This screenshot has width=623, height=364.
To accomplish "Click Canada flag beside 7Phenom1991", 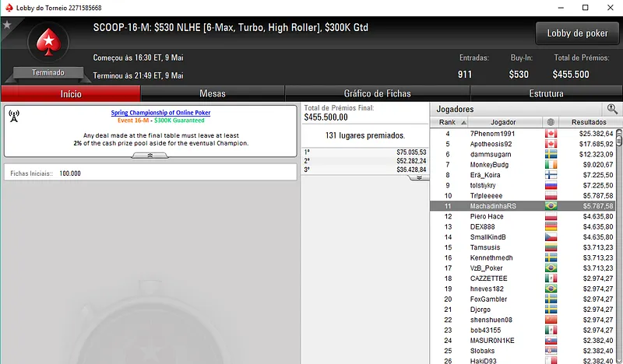I will [551, 133].
